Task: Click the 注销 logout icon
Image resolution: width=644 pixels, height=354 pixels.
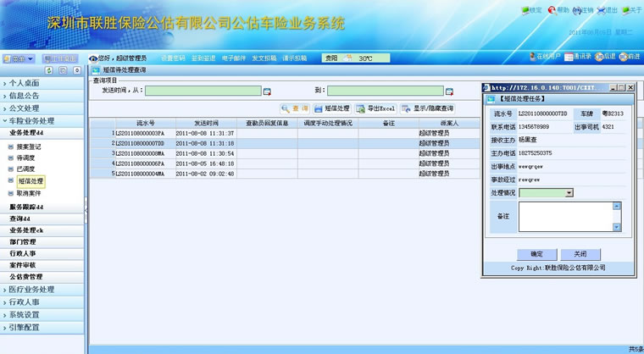Action: (577, 11)
